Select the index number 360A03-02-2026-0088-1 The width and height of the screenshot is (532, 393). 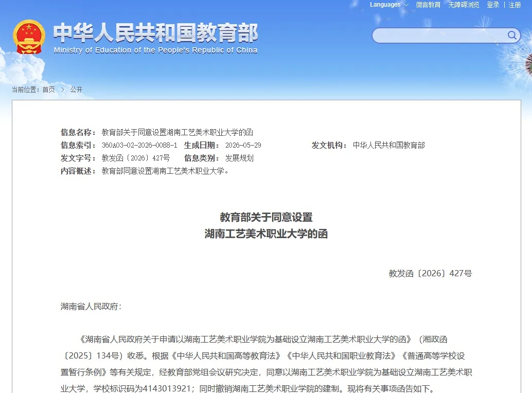pyautogui.click(x=139, y=145)
